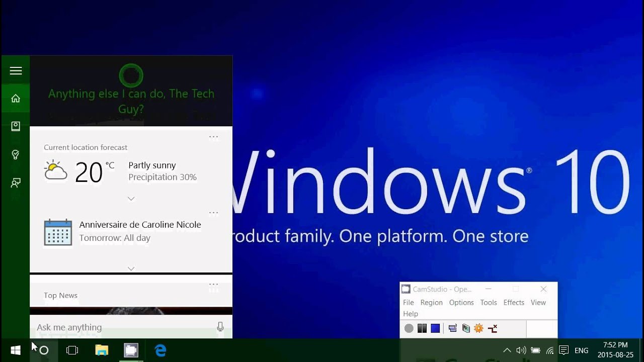
Task: Open CamStudio Options menu
Action: click(461, 302)
